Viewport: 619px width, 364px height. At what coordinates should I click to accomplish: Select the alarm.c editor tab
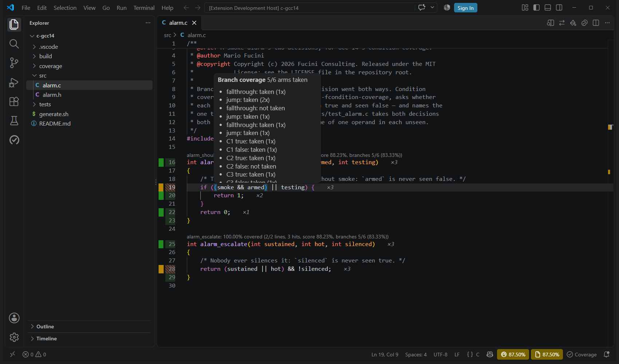click(x=178, y=23)
